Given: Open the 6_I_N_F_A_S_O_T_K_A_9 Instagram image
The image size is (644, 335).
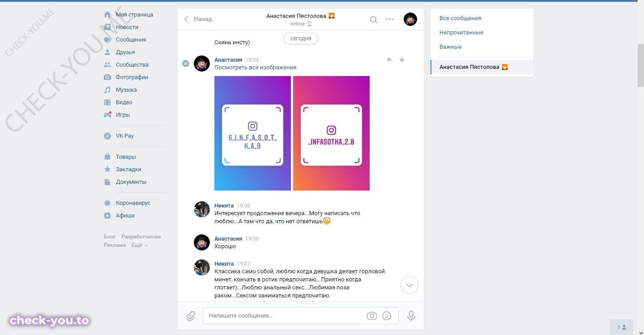Looking at the screenshot, I should tap(253, 133).
